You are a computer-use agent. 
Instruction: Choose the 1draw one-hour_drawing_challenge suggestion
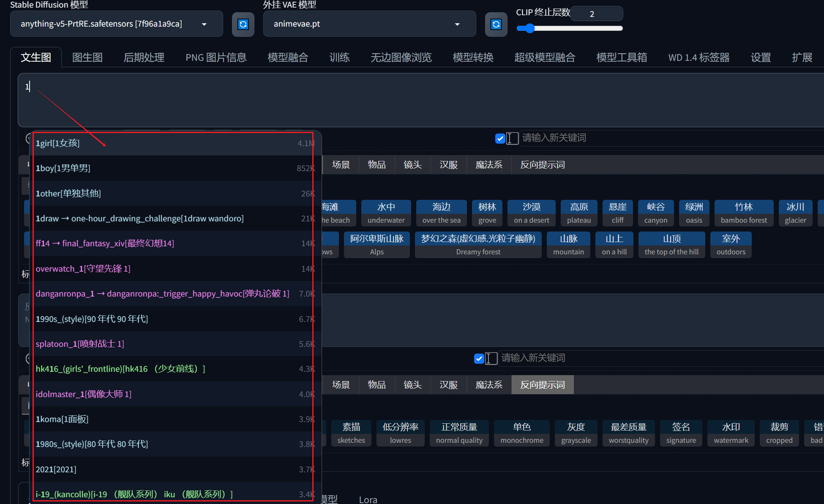pyautogui.click(x=175, y=218)
